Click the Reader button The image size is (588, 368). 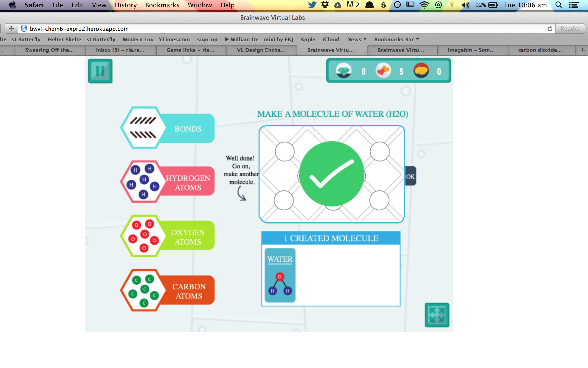(x=570, y=29)
